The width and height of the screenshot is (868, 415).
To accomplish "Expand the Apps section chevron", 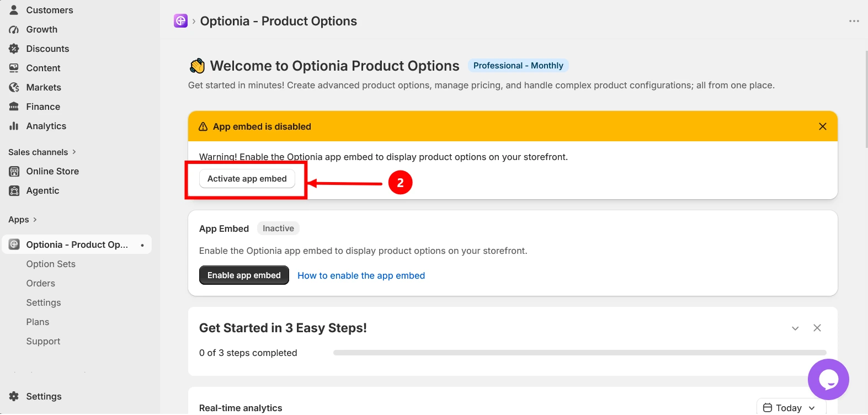I will [x=35, y=220].
